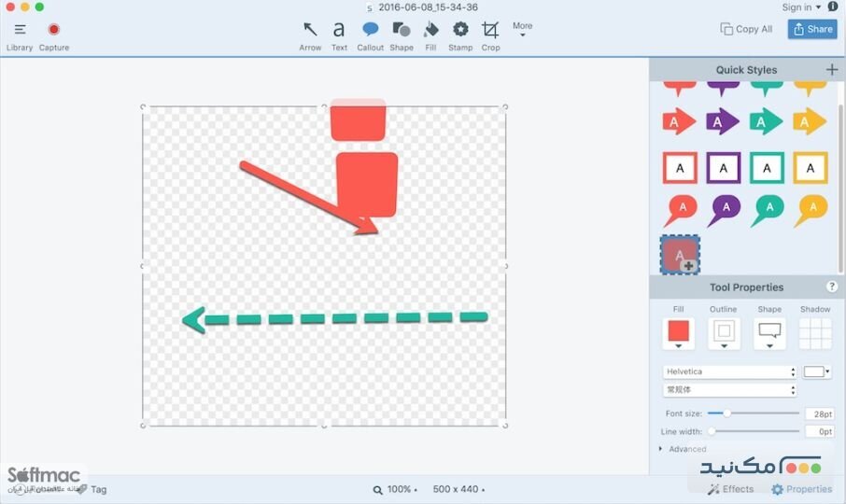The image size is (846, 504).
Task: Click the 0pt line width field
Action: pyautogui.click(x=819, y=431)
